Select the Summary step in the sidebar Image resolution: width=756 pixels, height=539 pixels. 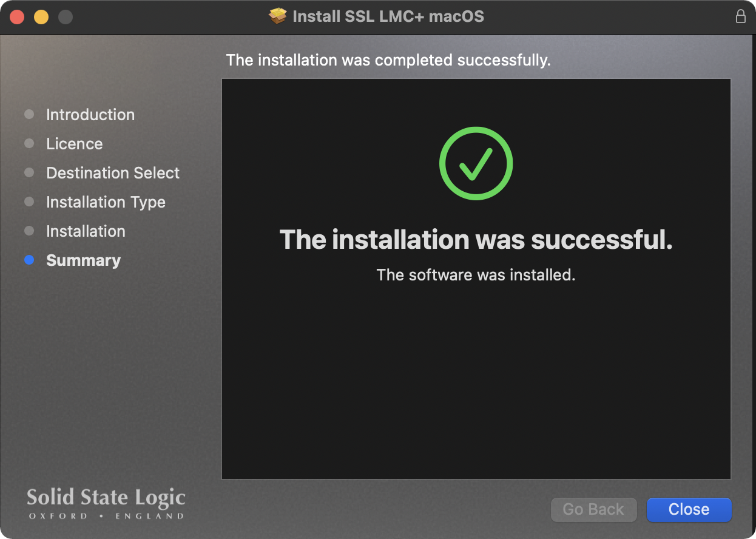83,260
